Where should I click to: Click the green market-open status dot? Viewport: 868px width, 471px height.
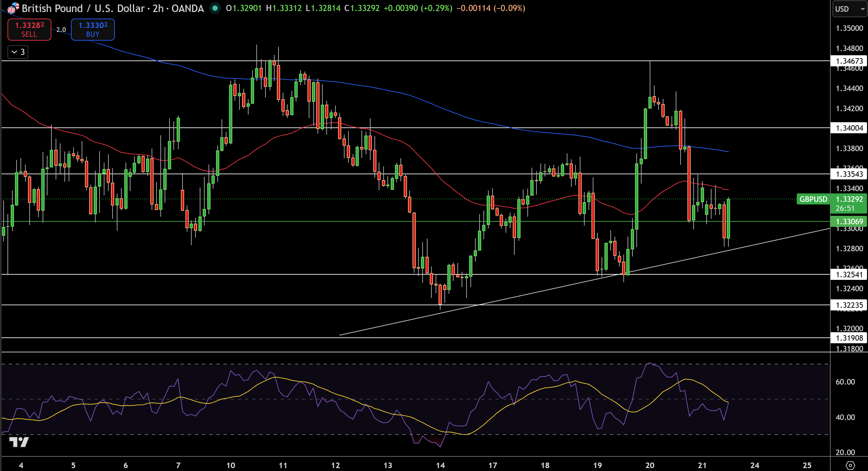[215, 8]
